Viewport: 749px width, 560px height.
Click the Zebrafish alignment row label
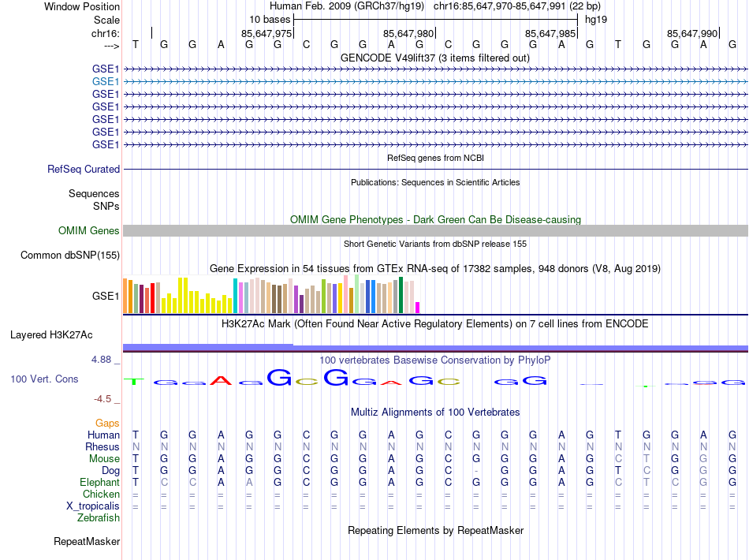point(99,518)
